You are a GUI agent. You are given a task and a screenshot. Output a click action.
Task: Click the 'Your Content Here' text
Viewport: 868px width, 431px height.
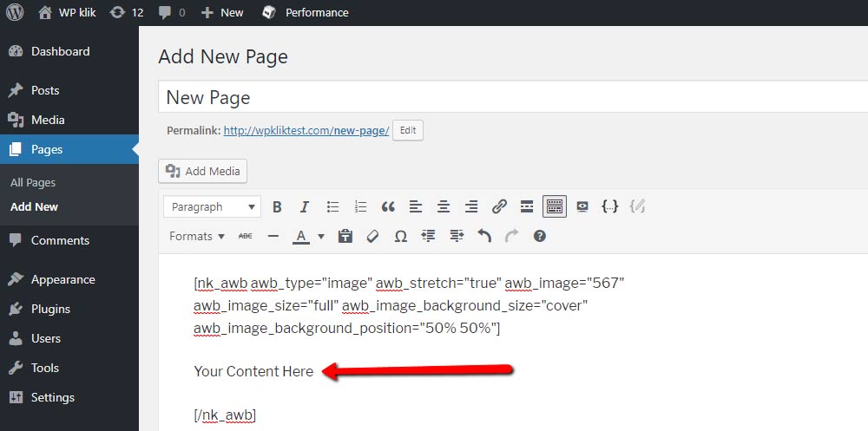[253, 371]
